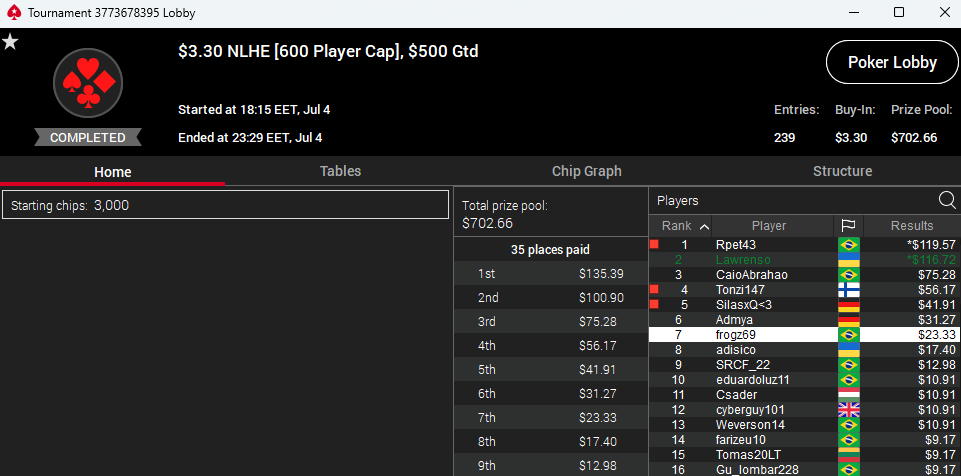Viewport: 961px width, 476px height.
Task: Switch to the Tables tab
Action: click(340, 172)
